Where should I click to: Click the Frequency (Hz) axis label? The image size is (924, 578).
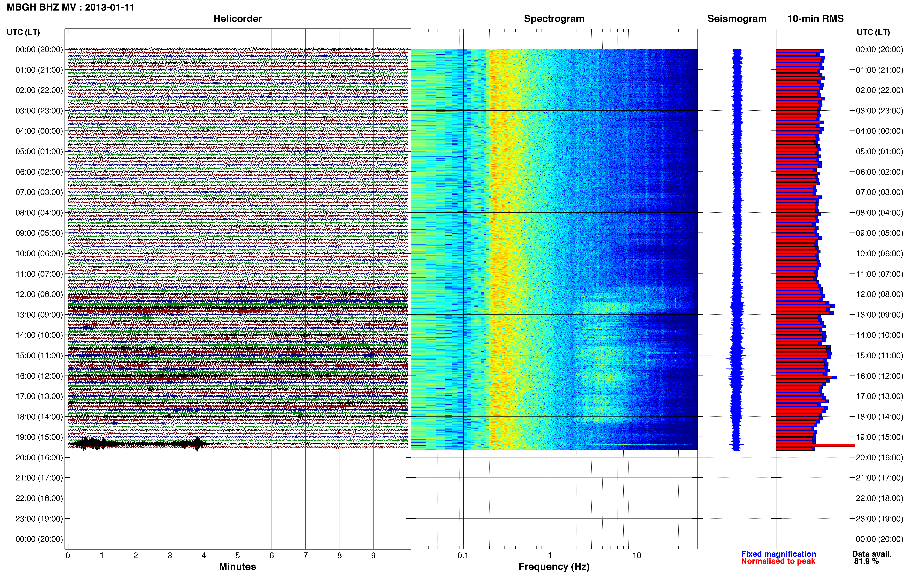tap(554, 566)
